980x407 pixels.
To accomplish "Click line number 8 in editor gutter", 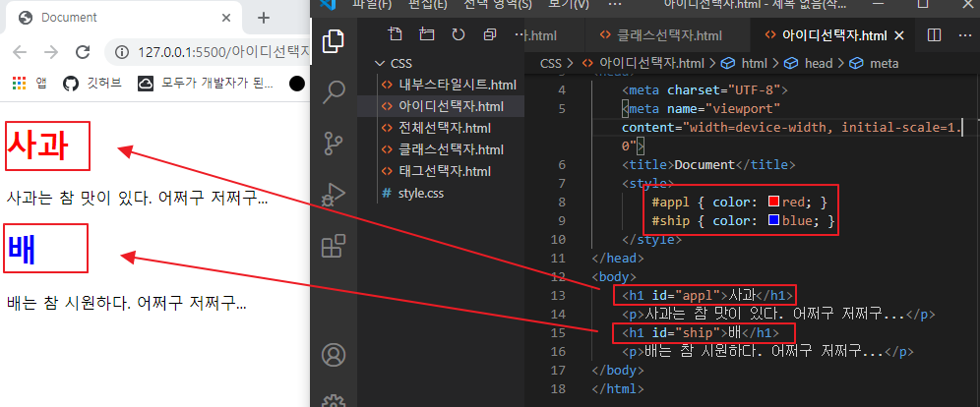I will tap(561, 202).
